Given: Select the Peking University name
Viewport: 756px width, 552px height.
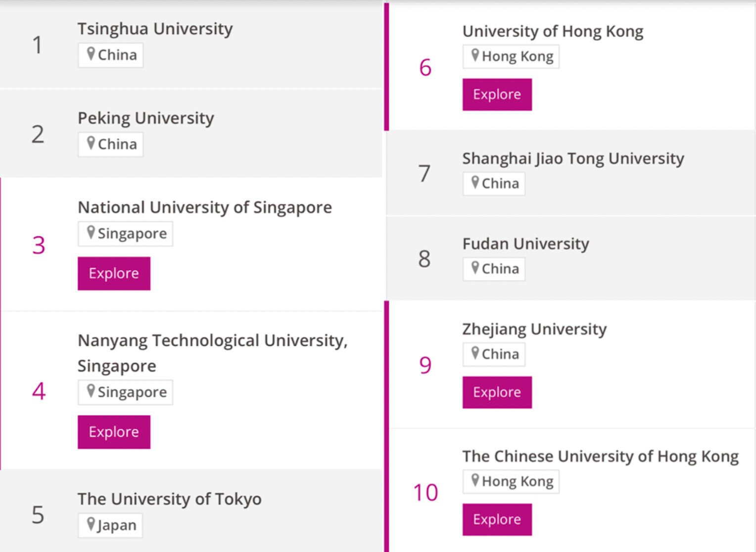Looking at the screenshot, I should click(146, 118).
